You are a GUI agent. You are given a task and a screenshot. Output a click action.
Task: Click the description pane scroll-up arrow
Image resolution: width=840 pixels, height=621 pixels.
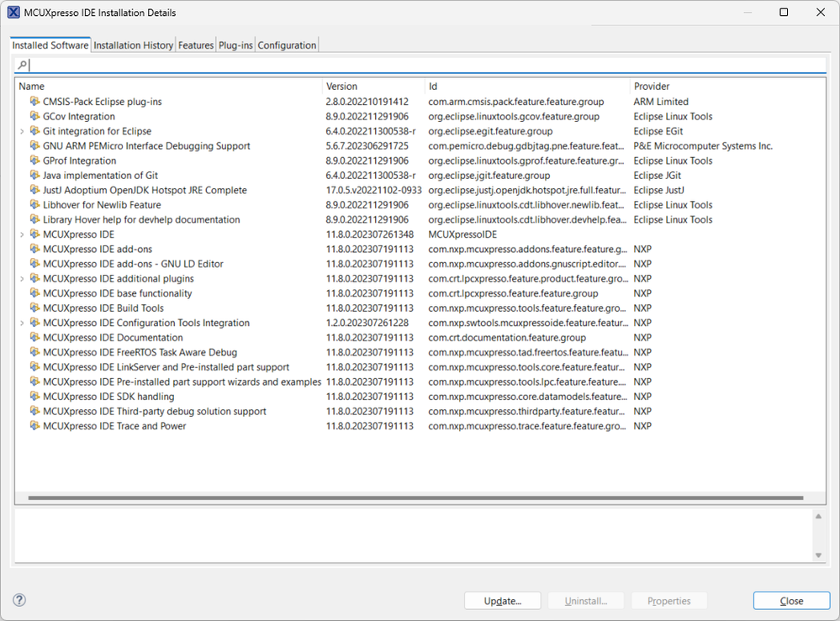point(818,516)
